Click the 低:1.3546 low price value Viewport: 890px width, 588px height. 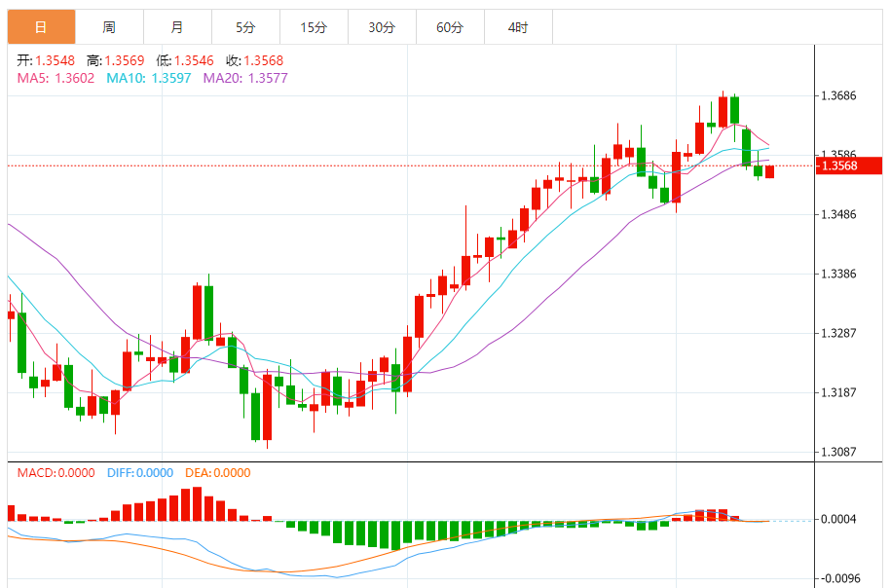pos(185,60)
